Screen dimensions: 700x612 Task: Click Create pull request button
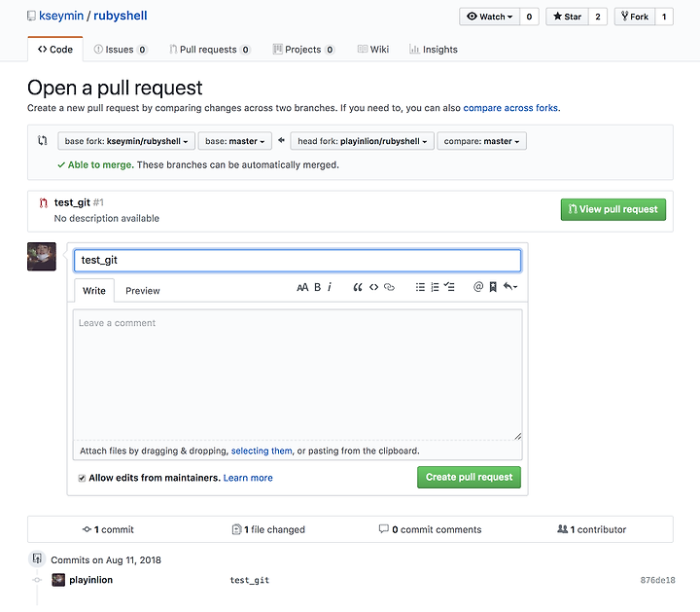click(x=469, y=477)
